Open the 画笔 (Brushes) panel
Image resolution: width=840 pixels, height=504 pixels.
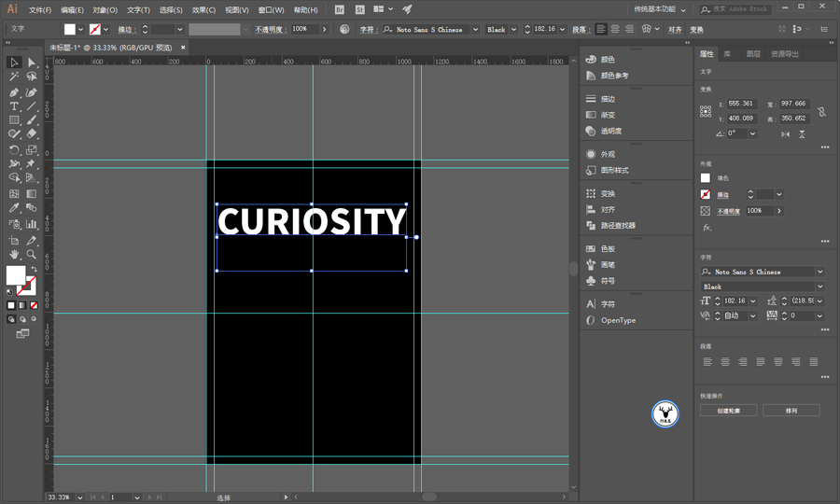(x=608, y=265)
